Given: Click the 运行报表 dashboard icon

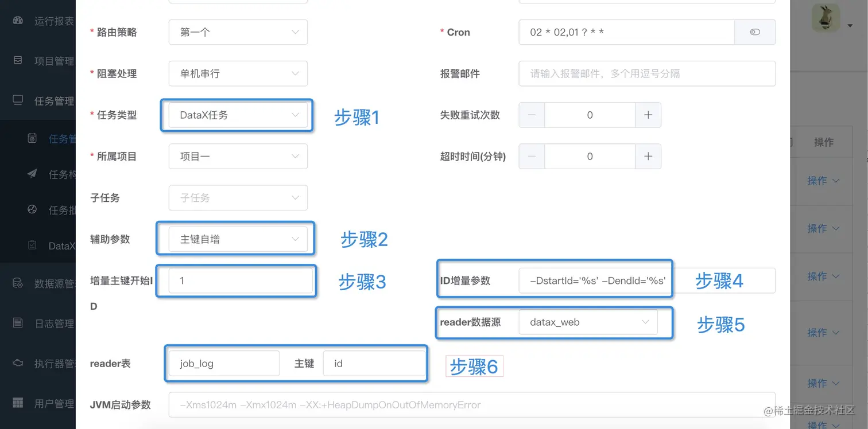Looking at the screenshot, I should coord(18,21).
